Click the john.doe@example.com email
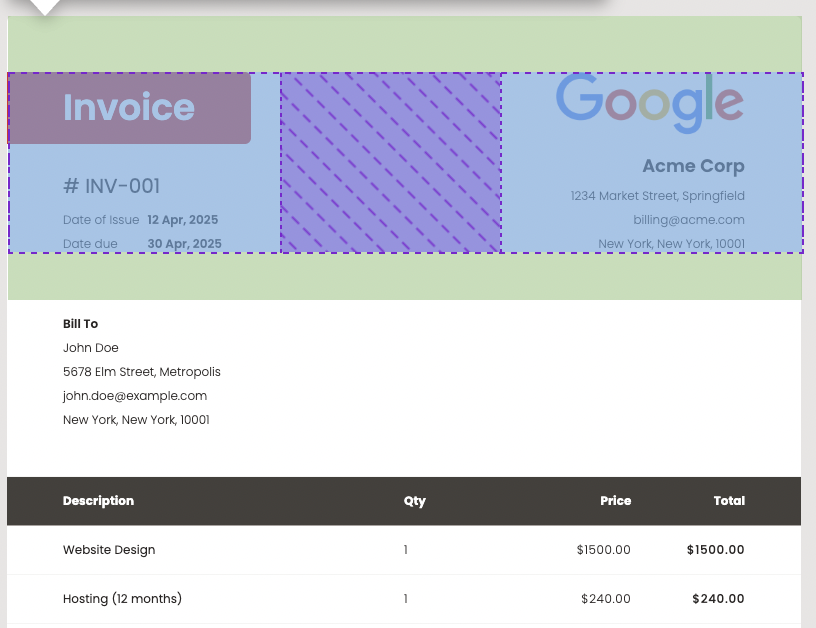This screenshot has height=628, width=816. 135,396
